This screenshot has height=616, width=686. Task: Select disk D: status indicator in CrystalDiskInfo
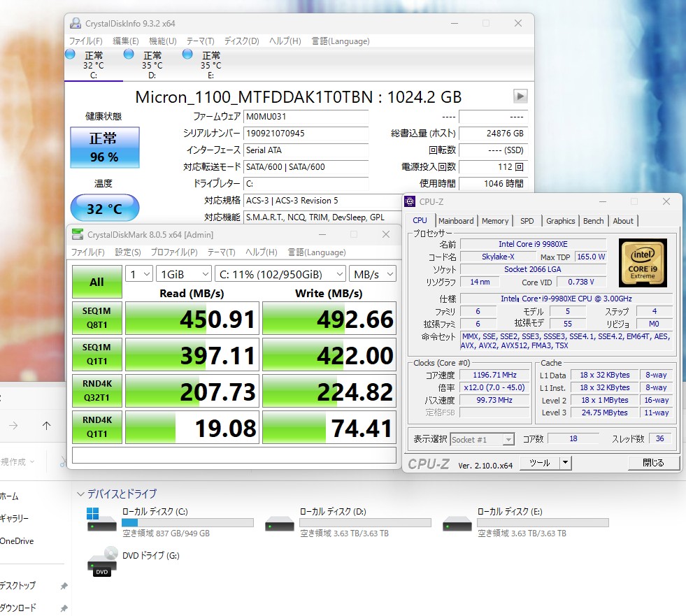(x=129, y=55)
